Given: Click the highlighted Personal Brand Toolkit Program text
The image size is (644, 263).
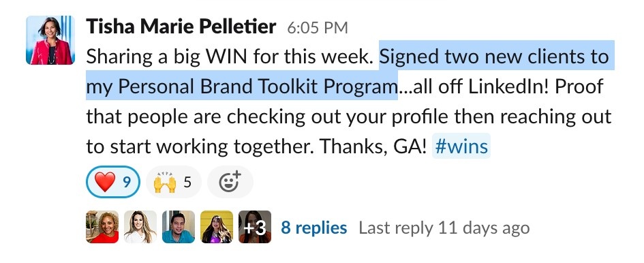Looking at the screenshot, I should pos(256,87).
